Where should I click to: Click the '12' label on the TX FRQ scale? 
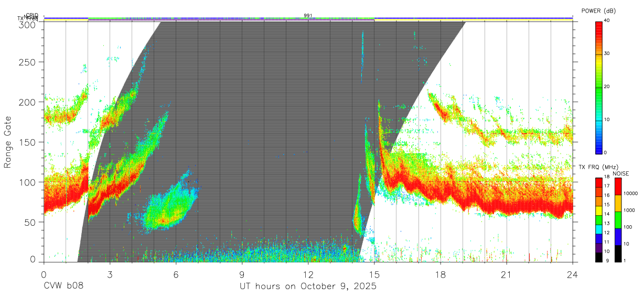coord(607,233)
